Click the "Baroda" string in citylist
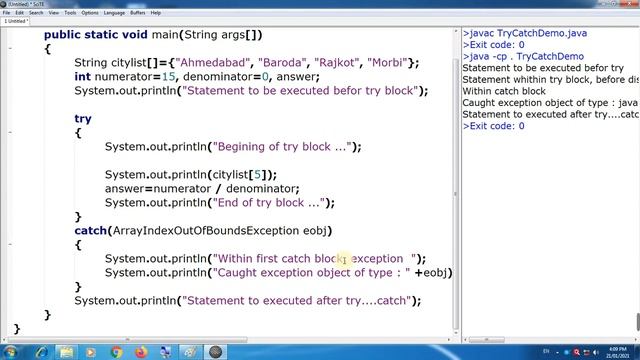 point(282,63)
